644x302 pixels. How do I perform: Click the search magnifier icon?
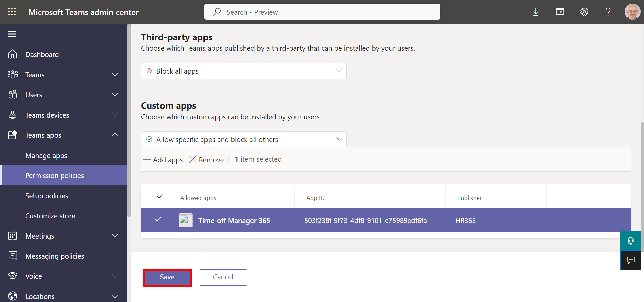click(217, 12)
